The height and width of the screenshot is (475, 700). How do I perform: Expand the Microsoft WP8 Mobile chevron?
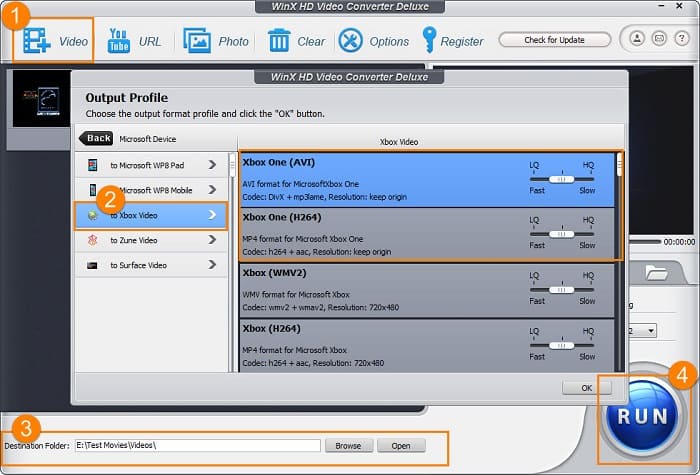[212, 190]
